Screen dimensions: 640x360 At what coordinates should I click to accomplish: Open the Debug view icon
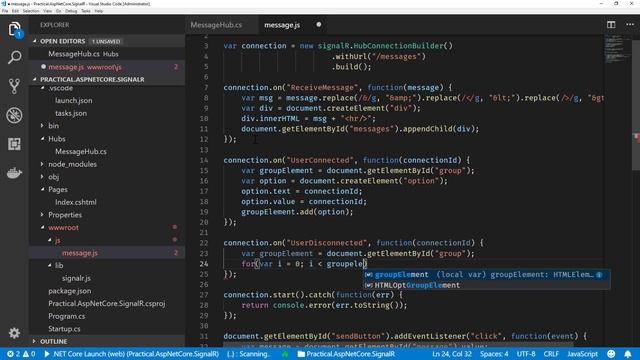pos(14,115)
